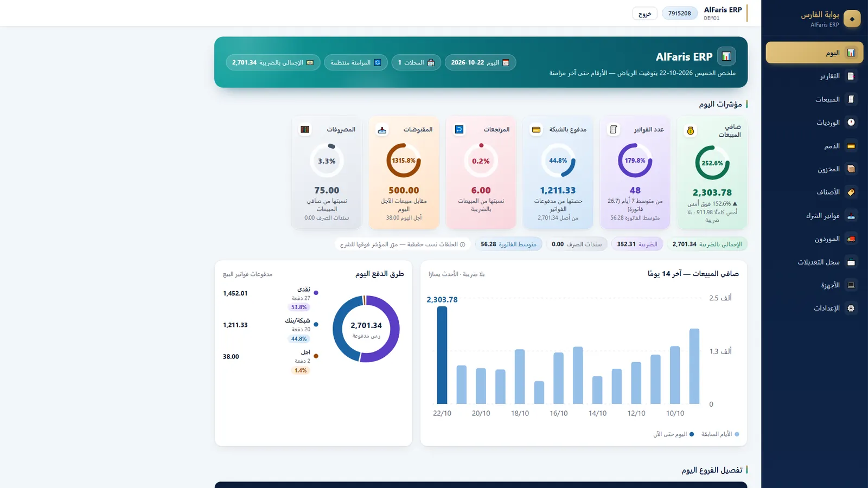Click the الأصناف items tag icon
Image resolution: width=868 pixels, height=488 pixels.
pos(851,192)
